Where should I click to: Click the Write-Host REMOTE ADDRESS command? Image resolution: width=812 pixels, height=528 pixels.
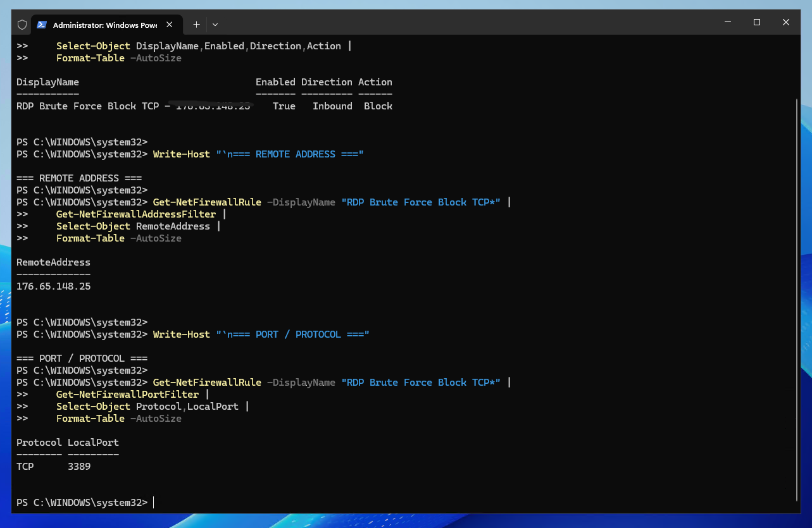tap(190, 154)
